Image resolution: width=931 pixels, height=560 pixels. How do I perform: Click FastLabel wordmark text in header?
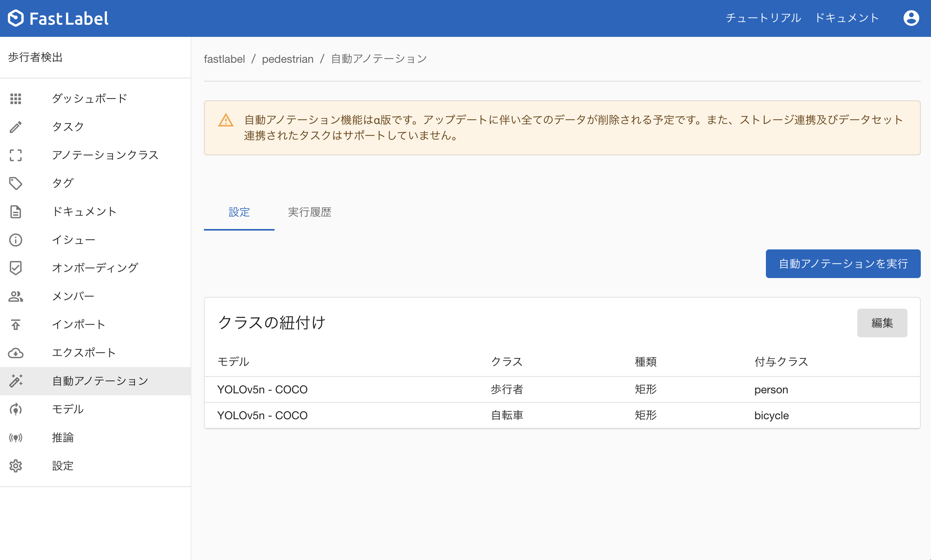point(69,18)
